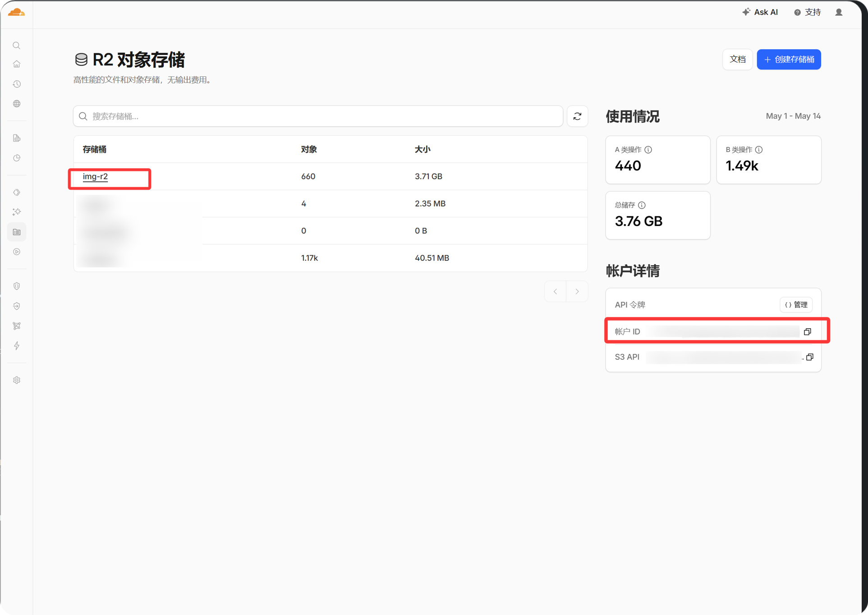Click the 2.35 MB size cell
This screenshot has width=868, height=615.
pos(430,204)
